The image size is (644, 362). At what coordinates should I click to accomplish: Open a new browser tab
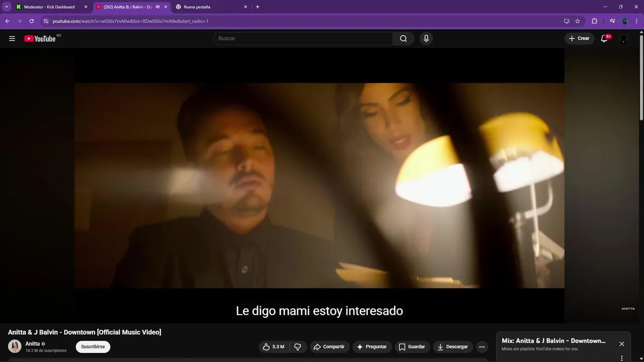pos(258,7)
